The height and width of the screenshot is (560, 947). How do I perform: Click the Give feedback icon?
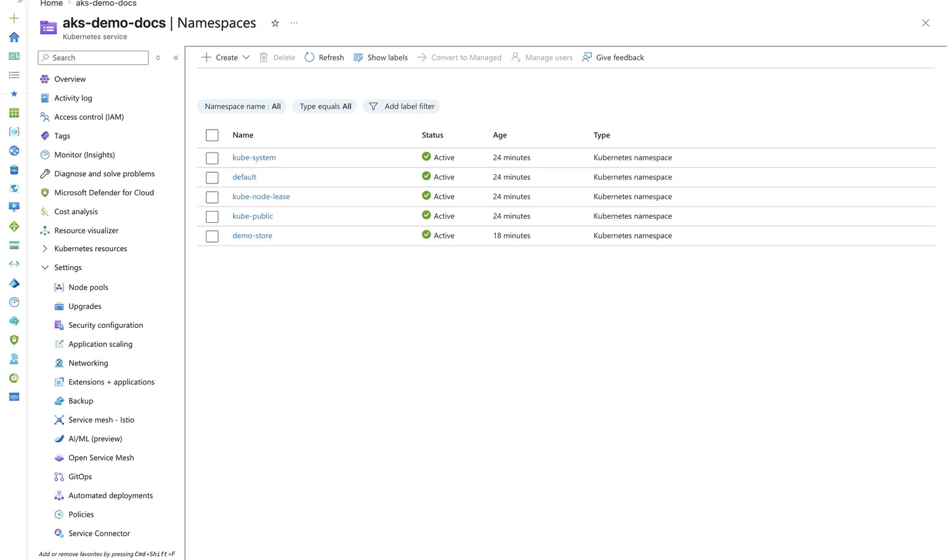click(x=587, y=57)
